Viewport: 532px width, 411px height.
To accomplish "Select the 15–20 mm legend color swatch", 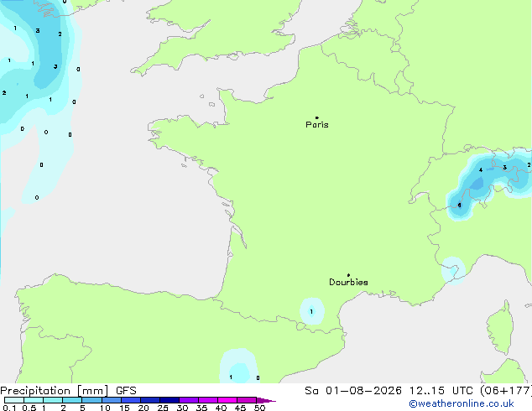I will click(131, 400).
